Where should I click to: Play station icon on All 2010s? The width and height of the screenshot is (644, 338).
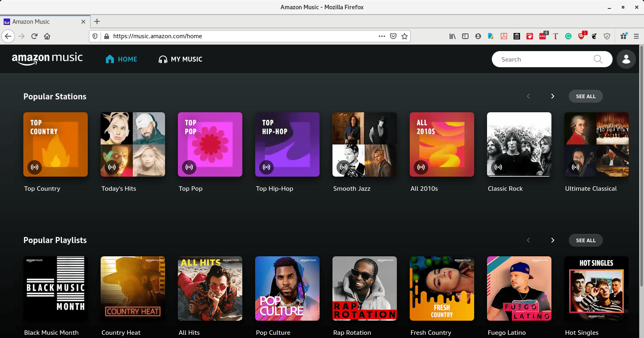click(x=421, y=167)
